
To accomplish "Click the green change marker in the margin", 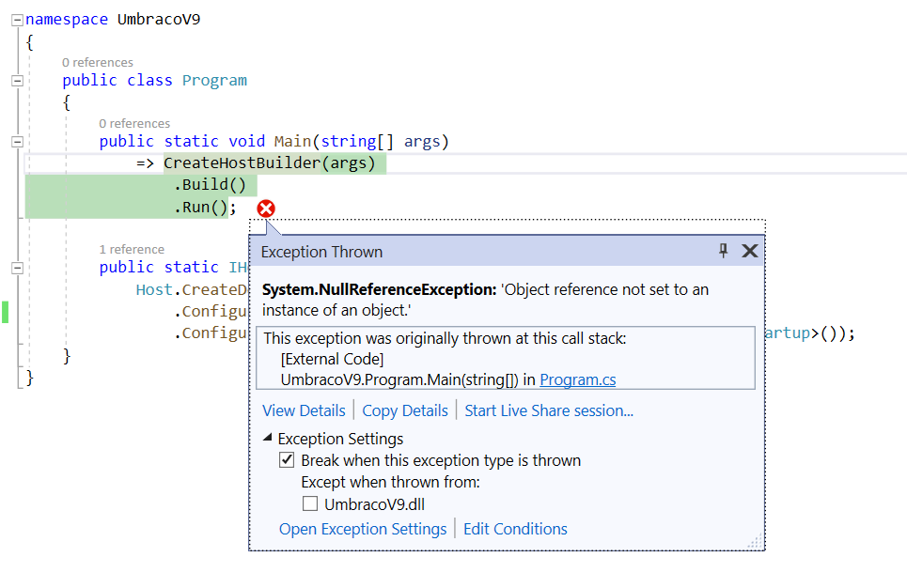I will point(5,312).
